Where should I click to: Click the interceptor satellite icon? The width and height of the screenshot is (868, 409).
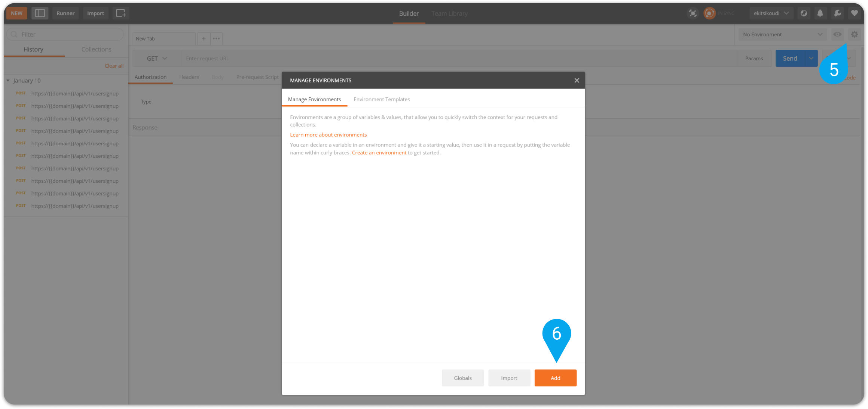pyautogui.click(x=693, y=13)
